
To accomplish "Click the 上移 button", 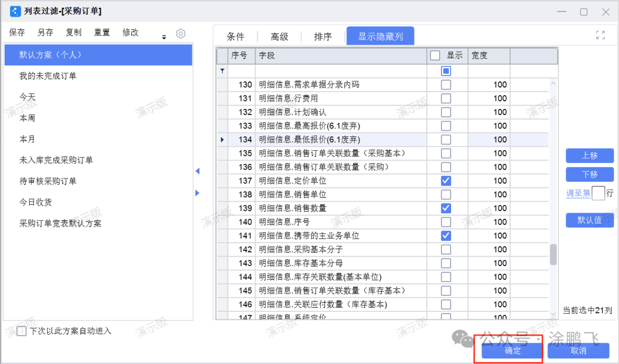I will (589, 155).
